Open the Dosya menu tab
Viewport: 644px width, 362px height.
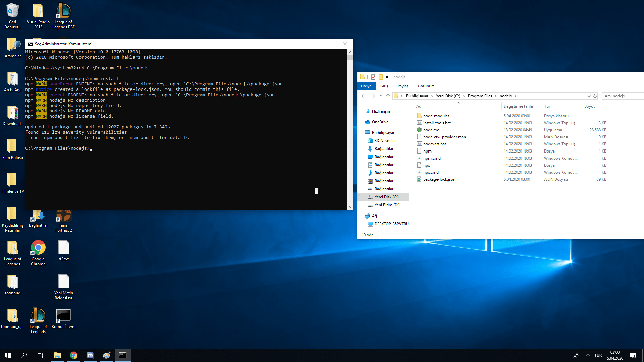tap(366, 86)
